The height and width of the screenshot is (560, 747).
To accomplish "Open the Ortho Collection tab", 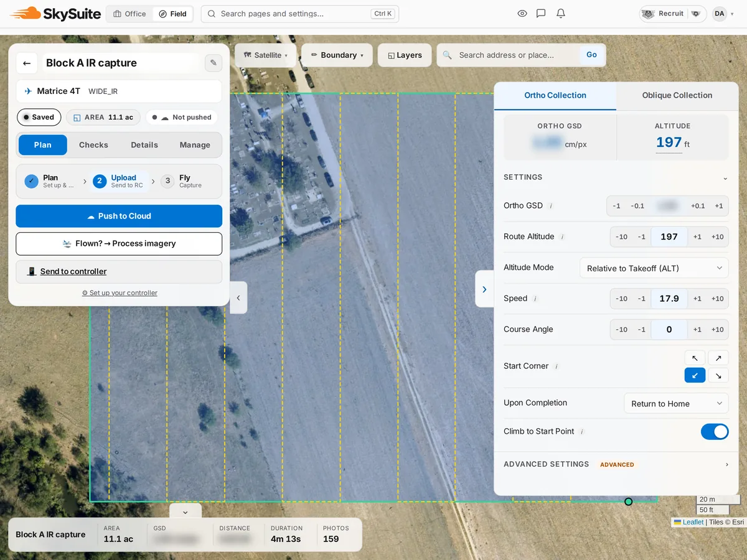I will pos(555,95).
